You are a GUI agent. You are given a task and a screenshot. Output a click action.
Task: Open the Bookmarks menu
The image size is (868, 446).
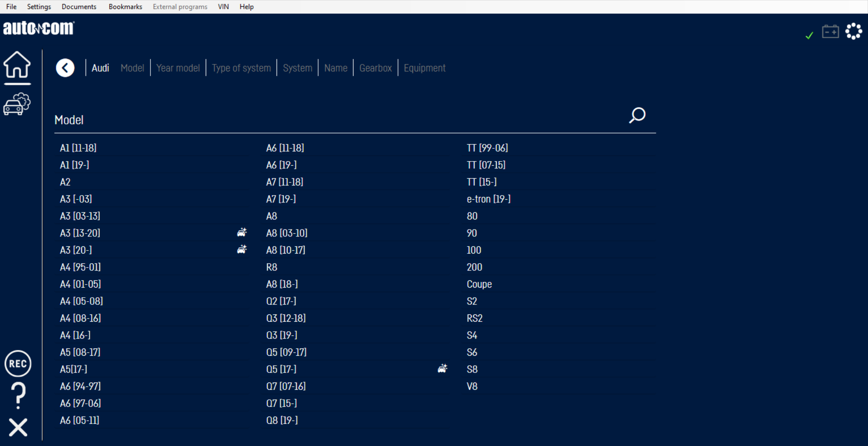[126, 7]
